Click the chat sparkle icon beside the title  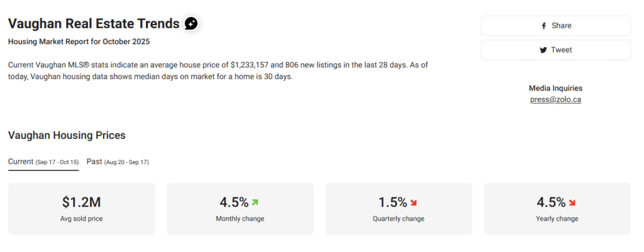191,24
